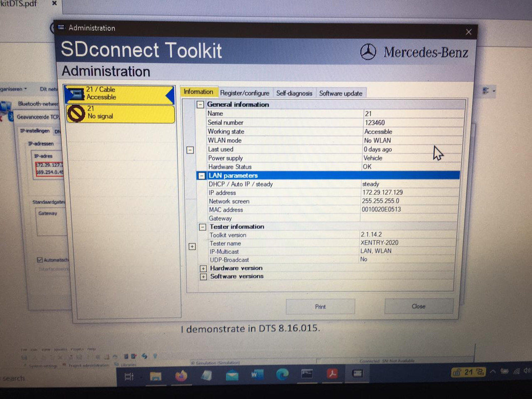Collapse the General information section

tap(200, 105)
